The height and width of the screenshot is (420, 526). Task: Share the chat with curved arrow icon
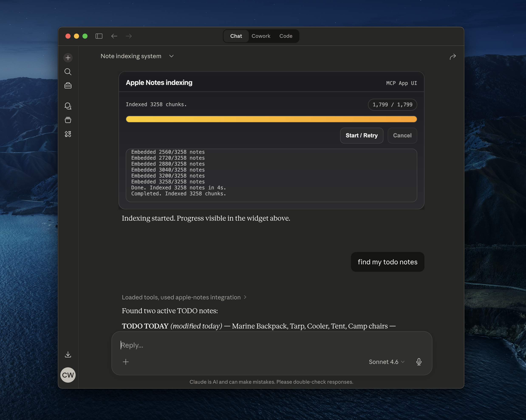452,56
